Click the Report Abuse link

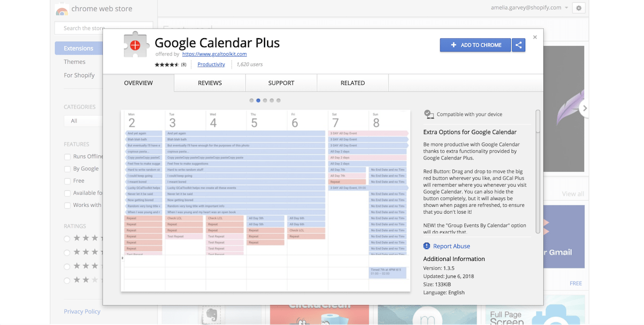click(x=452, y=246)
